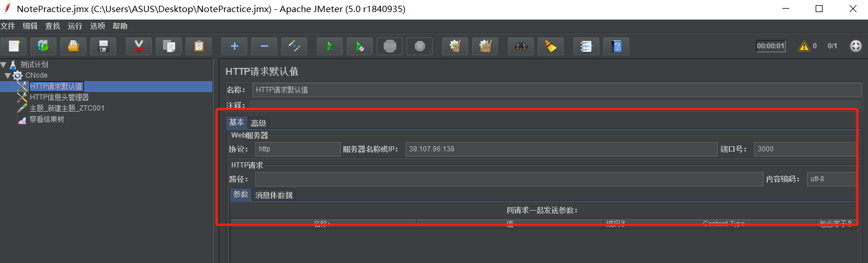The height and width of the screenshot is (263, 868).
Task: Click the 同请求一起发送参数 heading
Action: click(x=542, y=211)
